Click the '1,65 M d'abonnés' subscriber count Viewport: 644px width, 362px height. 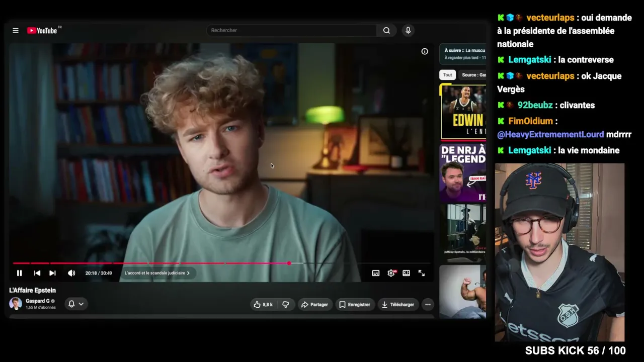tap(41, 307)
